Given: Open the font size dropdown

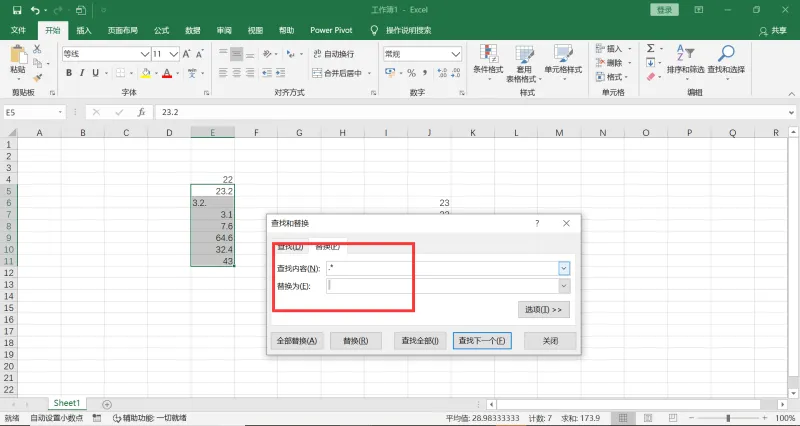Looking at the screenshot, I should 173,54.
